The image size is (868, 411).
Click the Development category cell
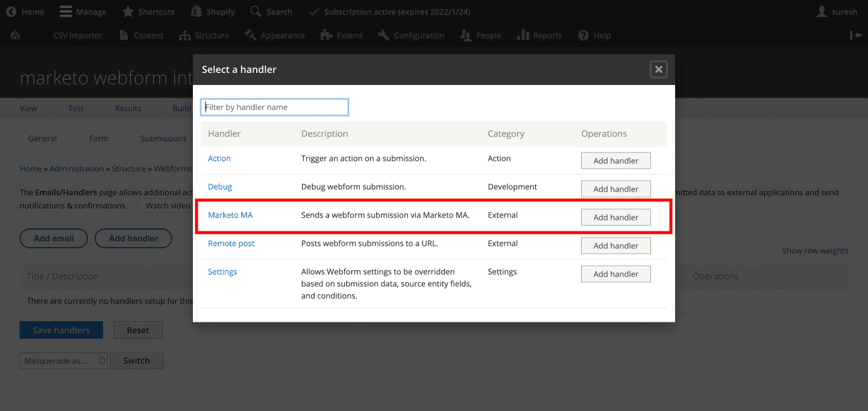512,187
